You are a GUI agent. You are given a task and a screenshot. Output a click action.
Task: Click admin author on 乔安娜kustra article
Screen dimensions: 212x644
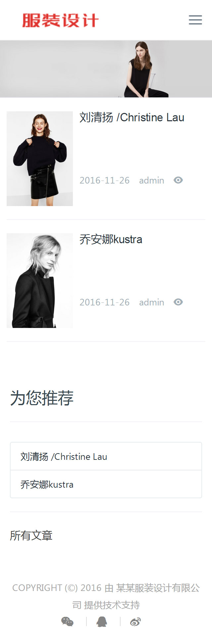pos(152,302)
